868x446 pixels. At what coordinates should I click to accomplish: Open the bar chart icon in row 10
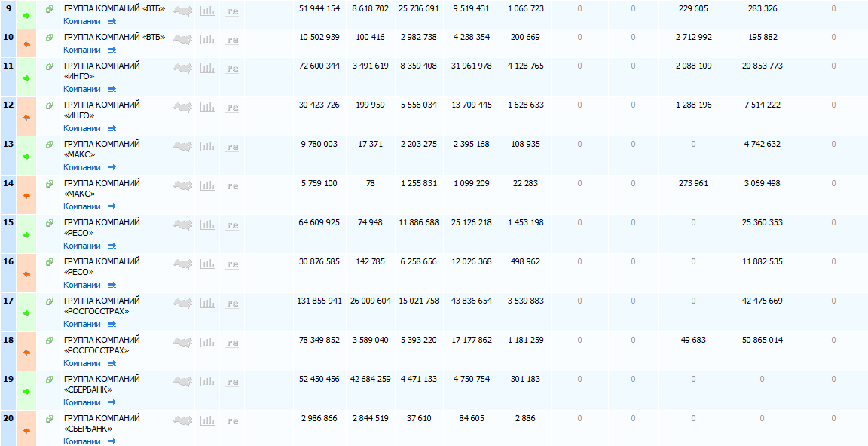[x=207, y=38]
